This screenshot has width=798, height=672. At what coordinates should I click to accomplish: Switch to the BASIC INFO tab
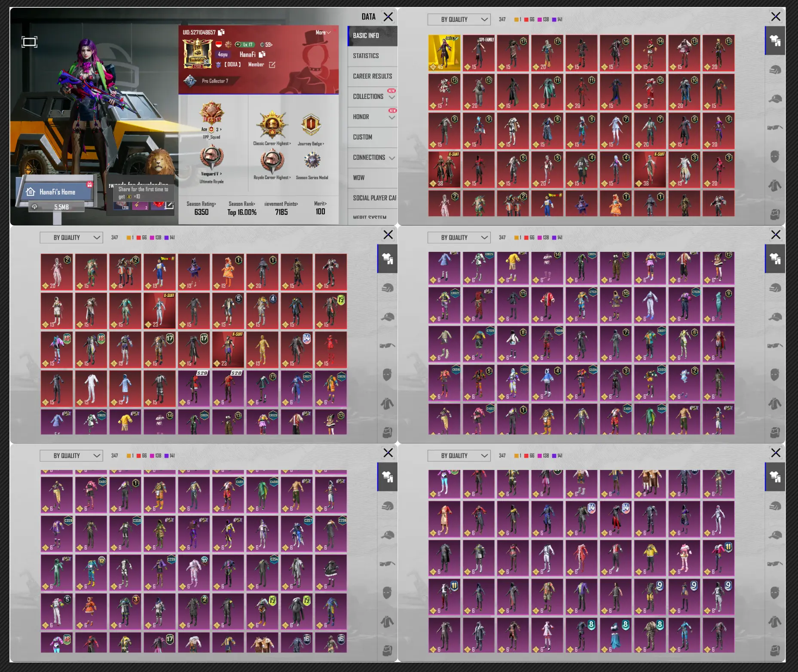[372, 36]
